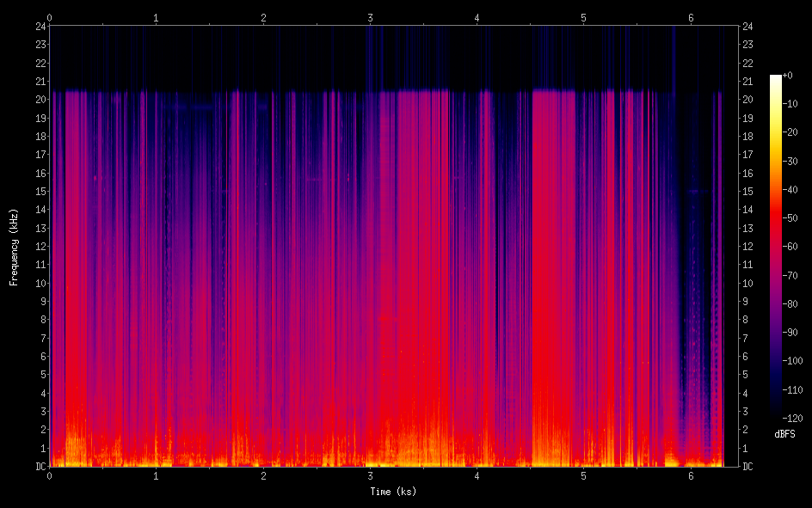Click the white top of the color bar
812x508 pixels.
point(776,78)
